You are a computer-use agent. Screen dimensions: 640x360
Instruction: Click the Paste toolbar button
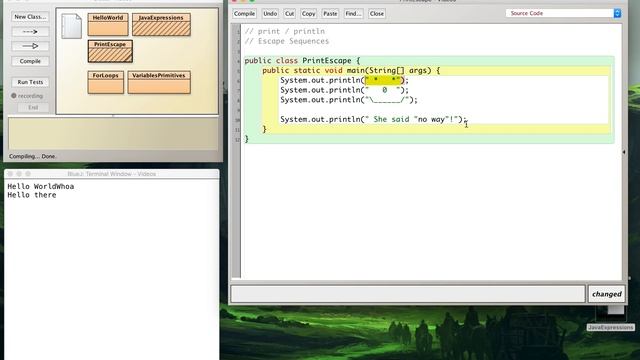[330, 13]
